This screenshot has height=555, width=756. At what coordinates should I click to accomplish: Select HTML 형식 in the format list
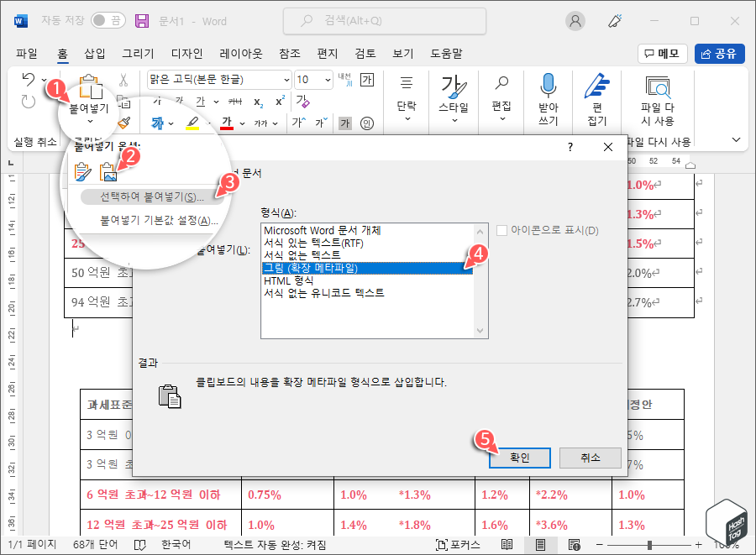287,283
